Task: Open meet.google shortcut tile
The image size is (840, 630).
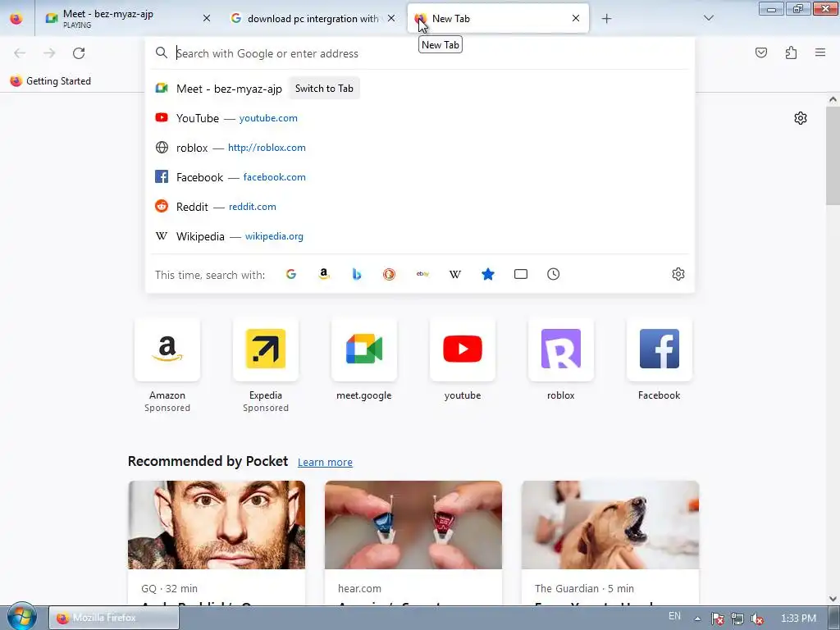Action: coord(364,349)
